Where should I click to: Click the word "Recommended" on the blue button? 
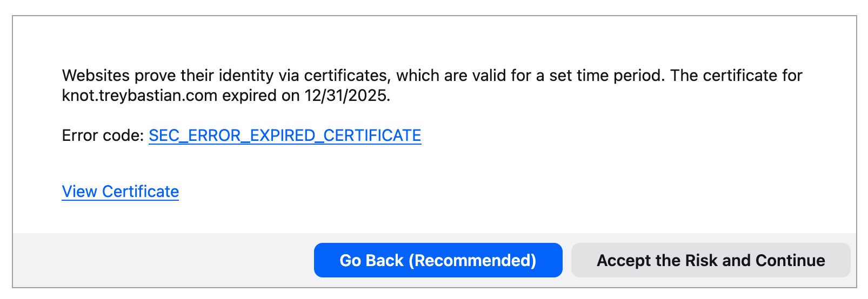coord(472,260)
